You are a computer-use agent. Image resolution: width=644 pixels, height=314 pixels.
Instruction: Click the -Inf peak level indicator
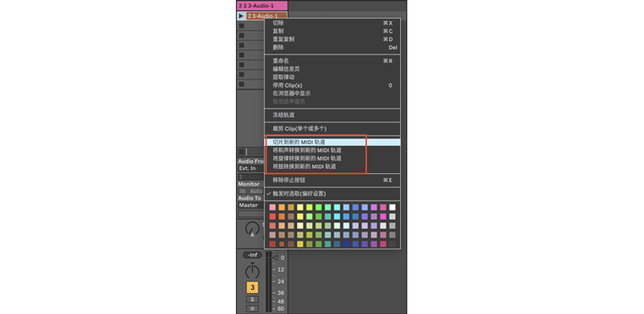[x=252, y=254]
